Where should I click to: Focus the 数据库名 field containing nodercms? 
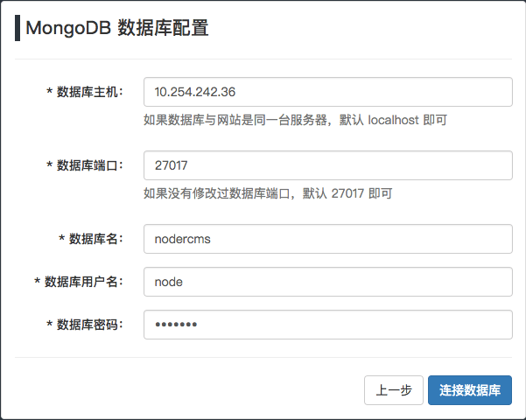tap(327, 239)
